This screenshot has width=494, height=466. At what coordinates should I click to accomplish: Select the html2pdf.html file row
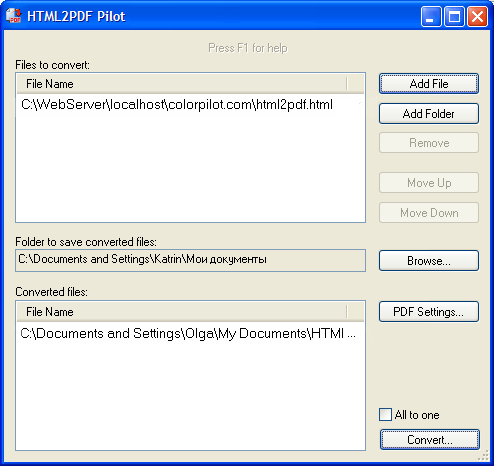point(190,105)
